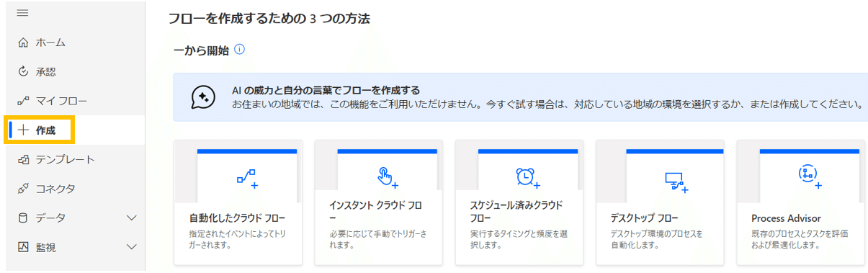Screen dimensions: 868x273
Task: Click the コネクタ connector icon
Action: [23, 189]
